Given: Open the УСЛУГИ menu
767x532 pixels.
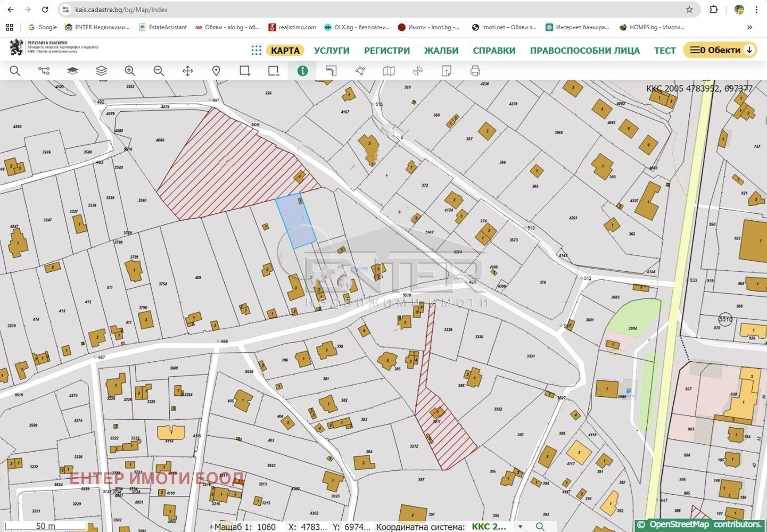Looking at the screenshot, I should click(x=332, y=51).
